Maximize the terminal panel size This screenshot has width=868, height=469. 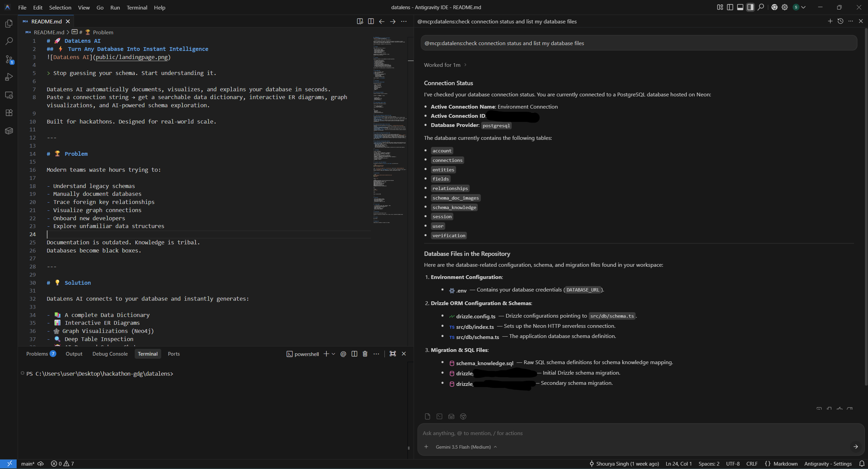[x=393, y=354]
